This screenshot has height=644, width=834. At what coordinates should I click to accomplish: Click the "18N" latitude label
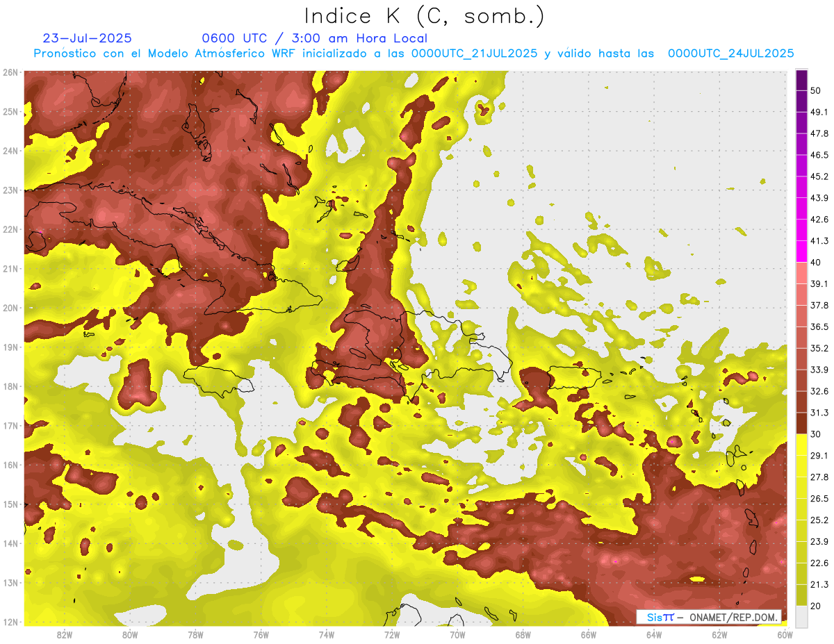[x=10, y=386]
